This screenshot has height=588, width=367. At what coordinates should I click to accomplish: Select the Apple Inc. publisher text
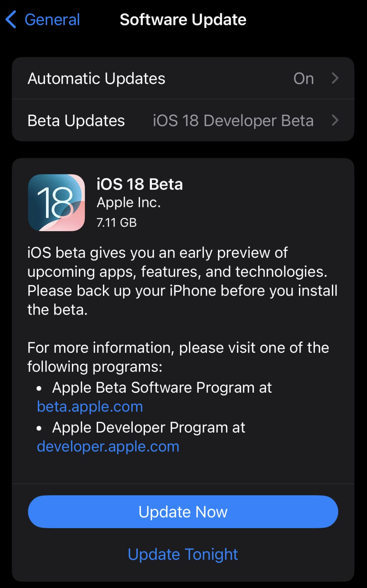click(x=129, y=202)
